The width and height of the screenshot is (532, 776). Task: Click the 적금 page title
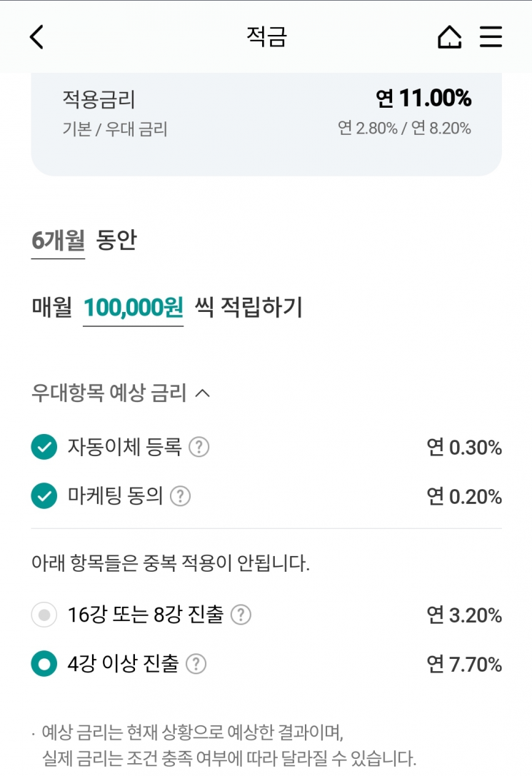click(x=267, y=37)
